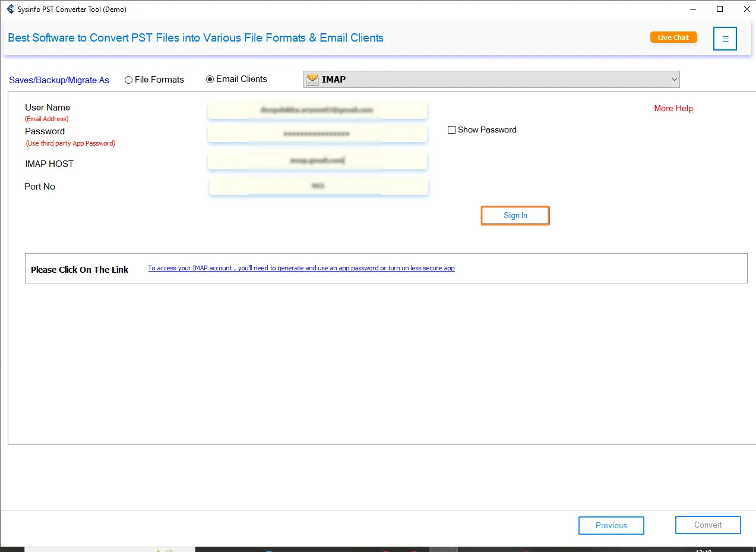Viewport: 756px width, 552px height.
Task: Open the More Help link
Action: [x=673, y=108]
